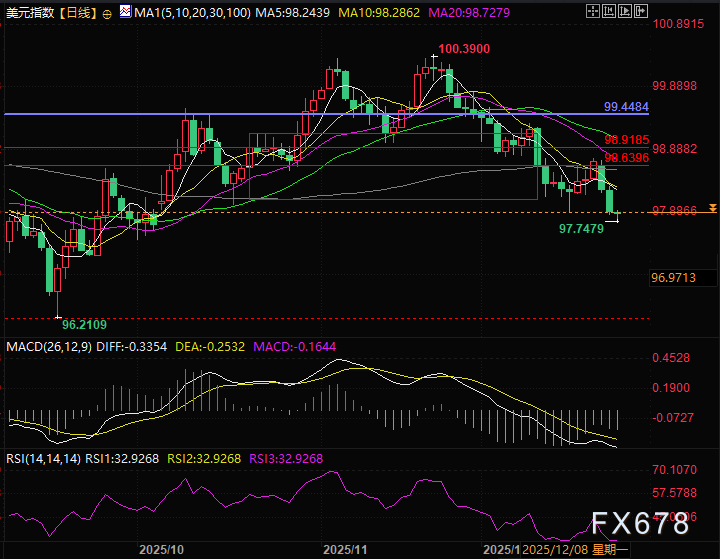Open the MA indicator chart icon
This screenshot has height=559, width=720.
[x=123, y=10]
